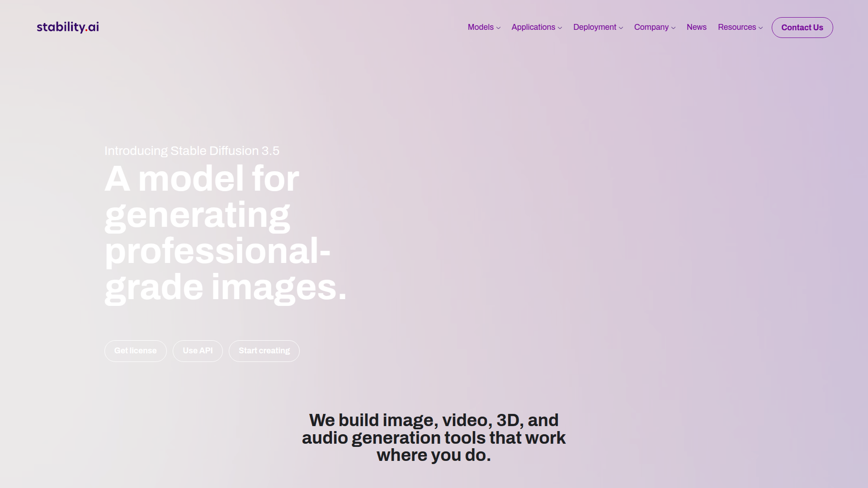Click the stability.ai logo
This screenshot has width=868, height=488.
[68, 27]
